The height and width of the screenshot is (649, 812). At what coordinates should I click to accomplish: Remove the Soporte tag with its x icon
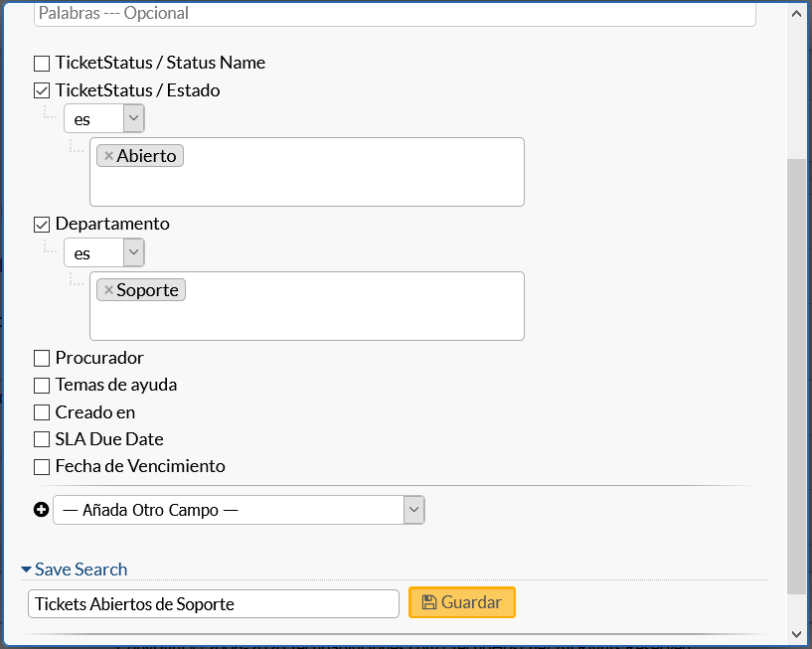point(108,290)
